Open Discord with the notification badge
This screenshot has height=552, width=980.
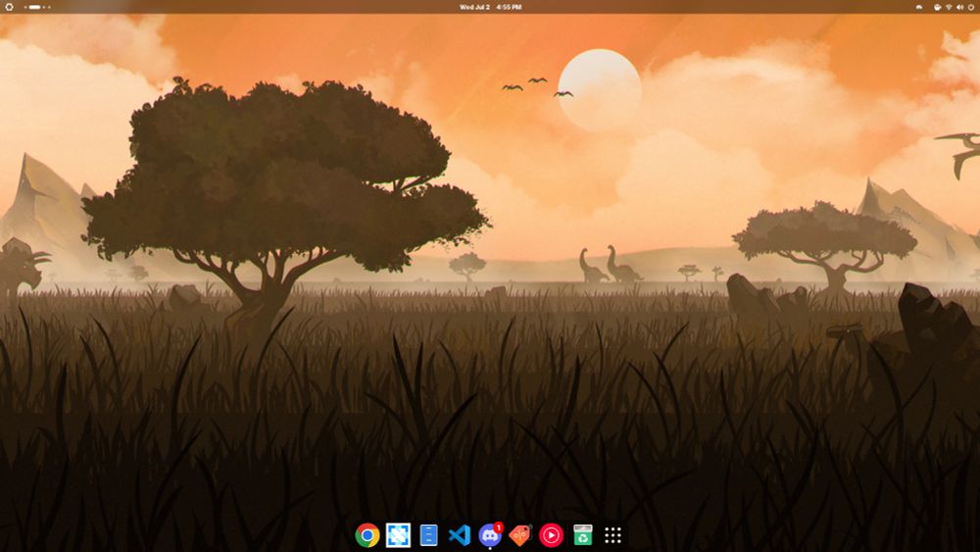[x=490, y=535]
